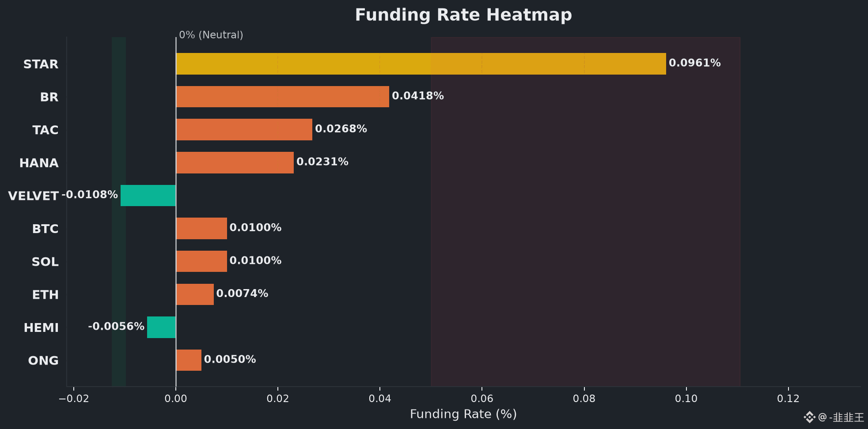The image size is (868, 429).
Task: Click the "Funding Rate (%)" axis title
Action: pos(463,414)
